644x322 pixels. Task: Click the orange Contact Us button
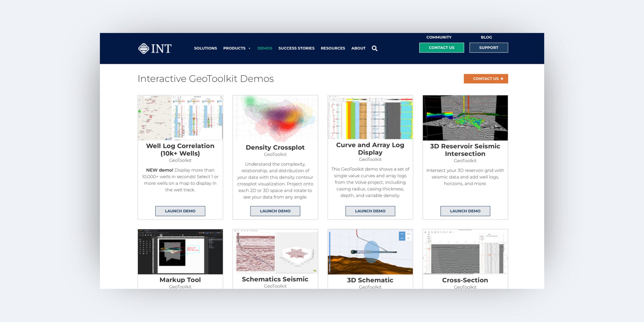486,79
